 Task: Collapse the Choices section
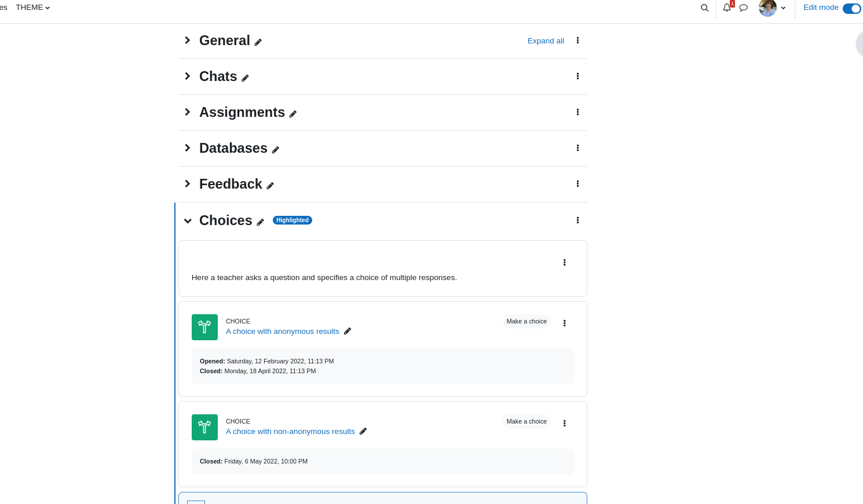point(188,221)
